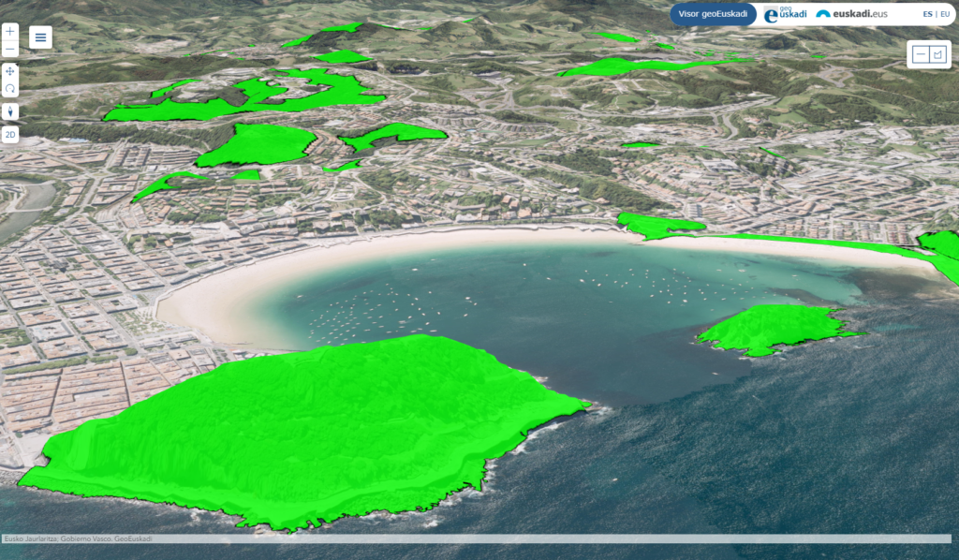This screenshot has height=560, width=959.
Task: Switch language to EU
Action: (945, 14)
